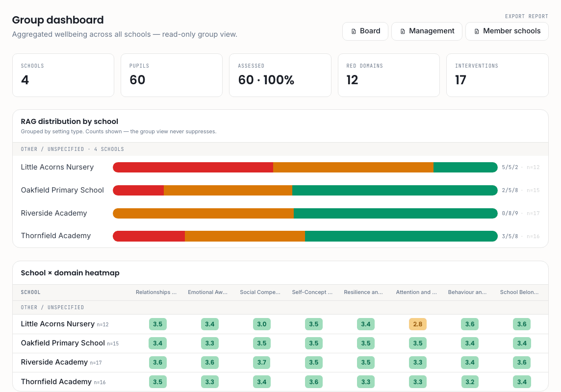This screenshot has height=392, width=561.
Task: Open Oakfield Primary School row in heatmap
Action: click(x=280, y=343)
